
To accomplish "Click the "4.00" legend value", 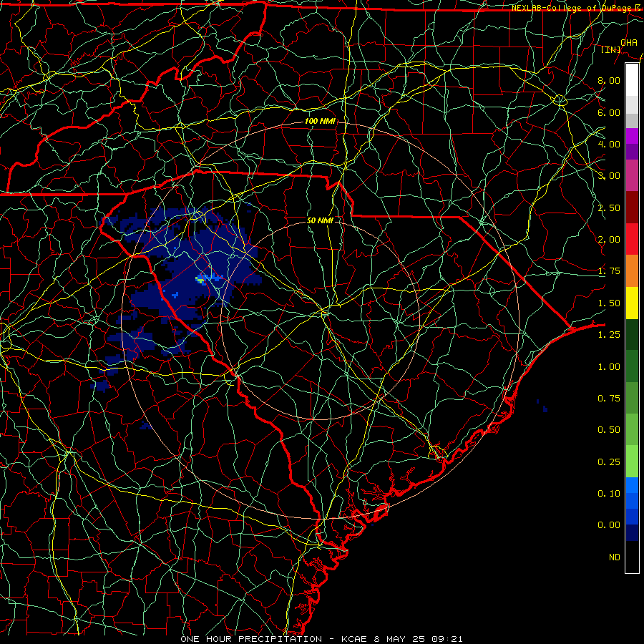I will pyautogui.click(x=609, y=144).
